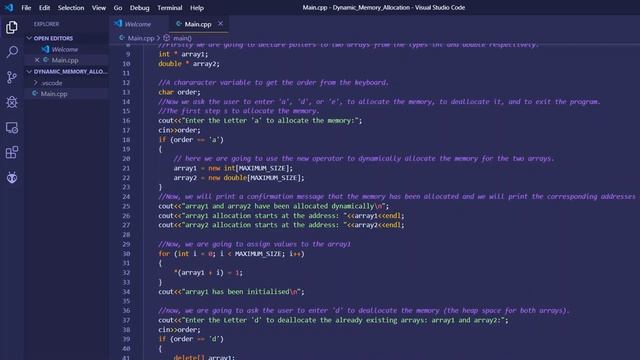This screenshot has width=640, height=360.
Task: Open the Debug view bug icon
Action: coord(12,102)
